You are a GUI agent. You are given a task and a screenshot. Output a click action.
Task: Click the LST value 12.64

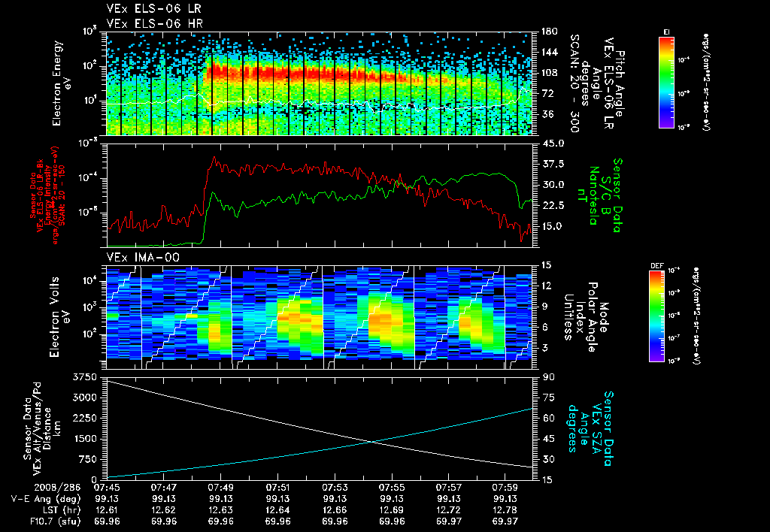[278, 510]
